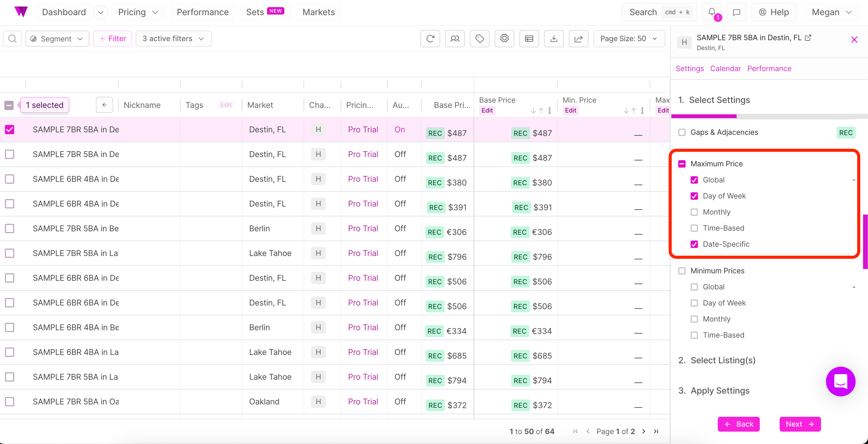Click the download export icon
868x444 pixels.
(x=554, y=38)
